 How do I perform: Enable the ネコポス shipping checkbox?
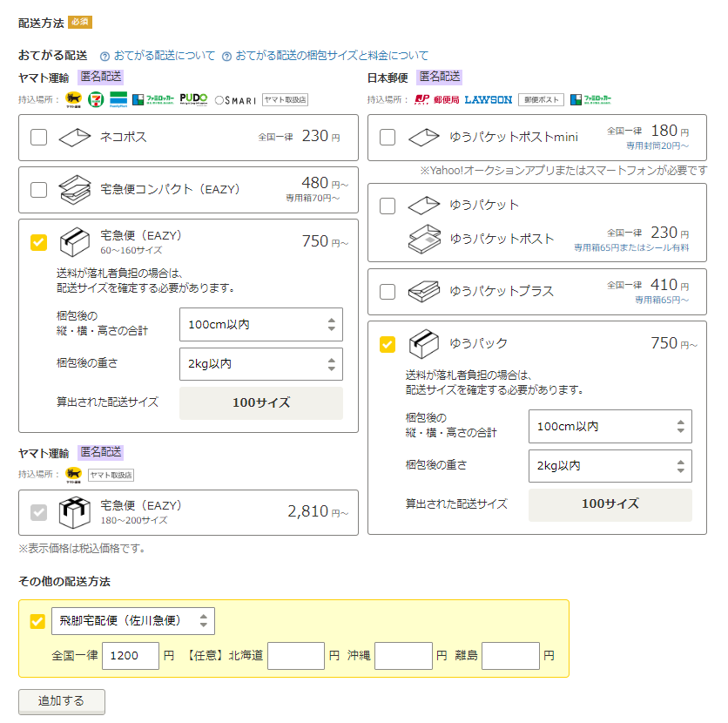pos(38,137)
